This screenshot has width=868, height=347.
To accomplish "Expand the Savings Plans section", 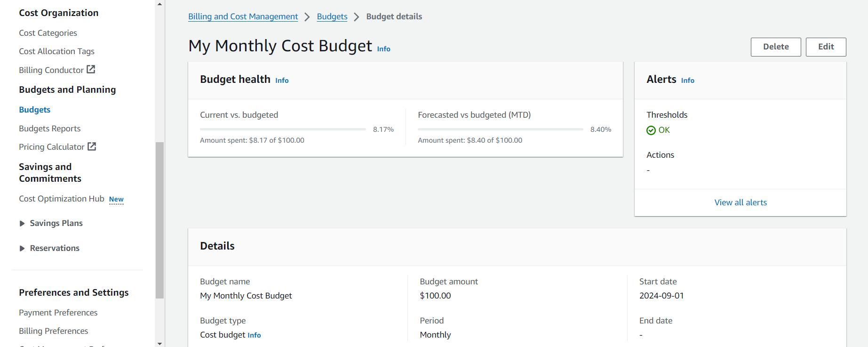I will 22,224.
